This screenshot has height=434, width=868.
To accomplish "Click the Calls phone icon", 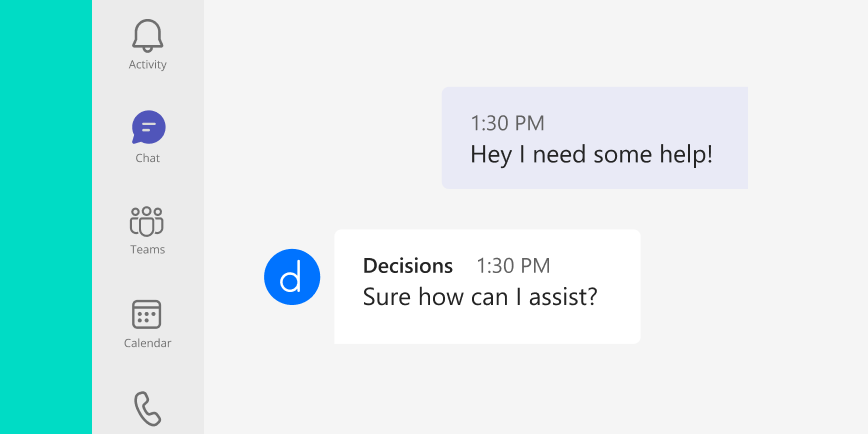I will (x=148, y=409).
